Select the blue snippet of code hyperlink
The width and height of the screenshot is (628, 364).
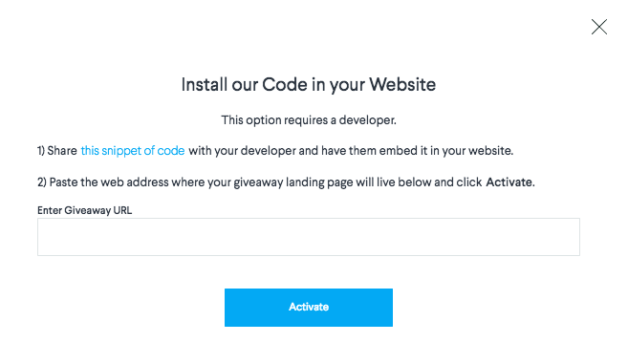coord(133,151)
